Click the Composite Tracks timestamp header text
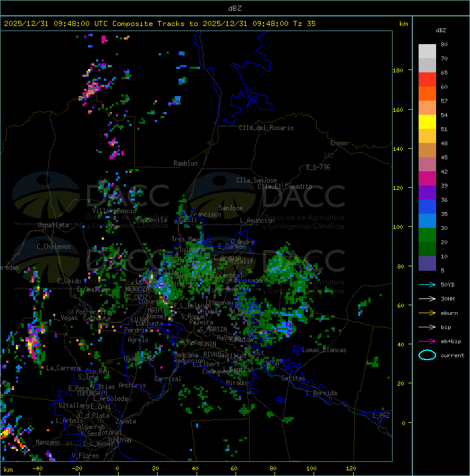 (160, 24)
